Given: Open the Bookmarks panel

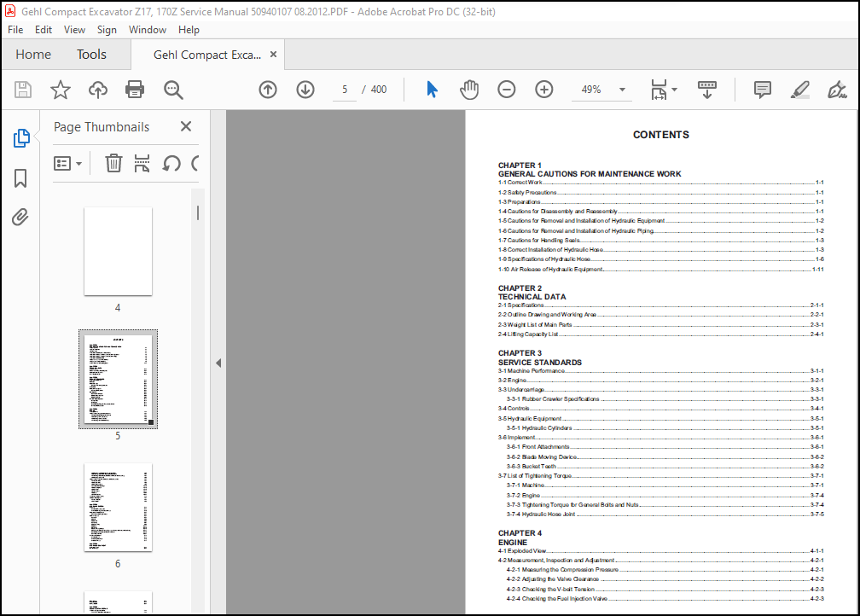Looking at the screenshot, I should coord(20,178).
